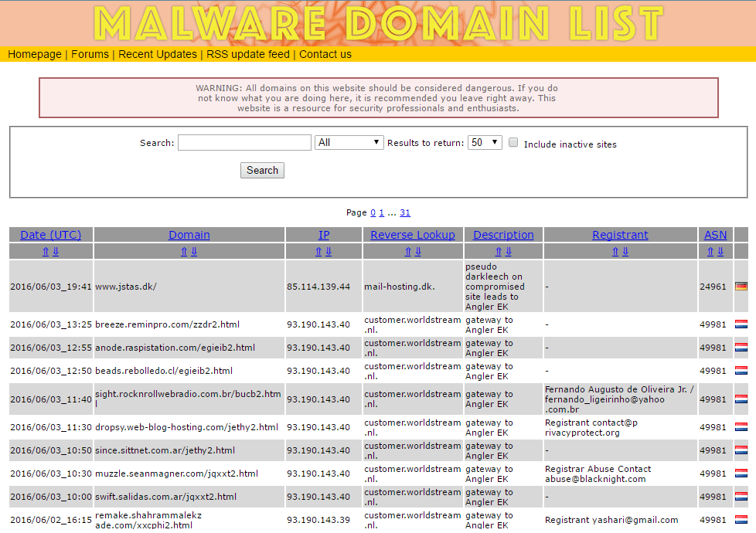This screenshot has height=533, width=756.
Task: Select swift.salidas.com.ar/jqxxt2.html domain text
Action: click(166, 497)
